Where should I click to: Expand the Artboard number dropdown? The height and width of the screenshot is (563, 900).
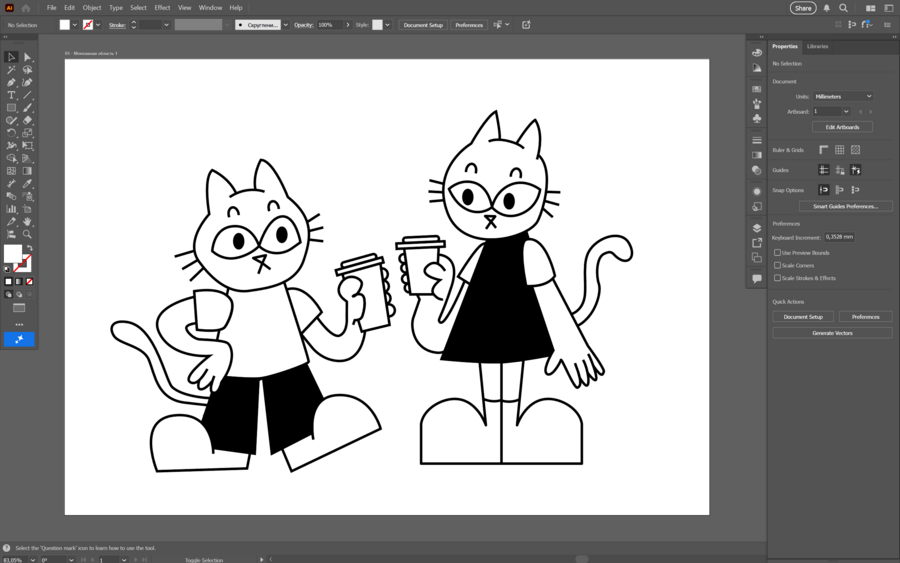[x=831, y=111]
